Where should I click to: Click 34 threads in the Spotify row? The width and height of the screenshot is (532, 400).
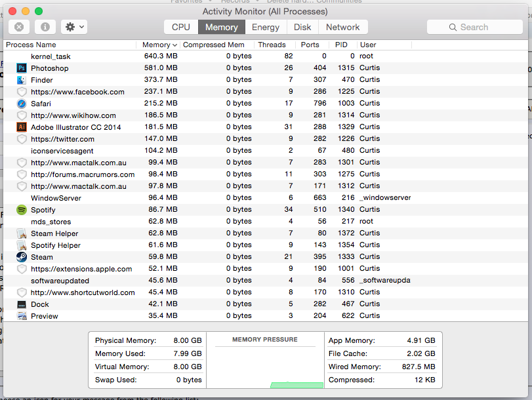[289, 209]
